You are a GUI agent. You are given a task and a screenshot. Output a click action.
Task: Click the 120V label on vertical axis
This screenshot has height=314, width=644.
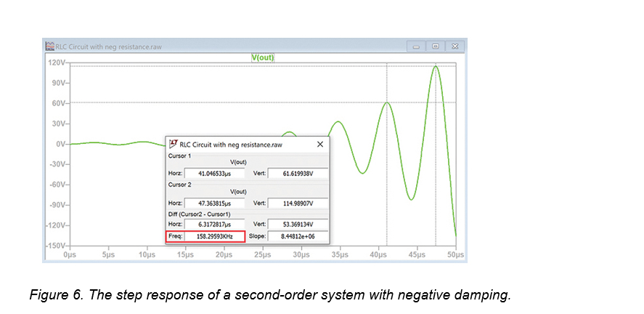tap(57, 63)
